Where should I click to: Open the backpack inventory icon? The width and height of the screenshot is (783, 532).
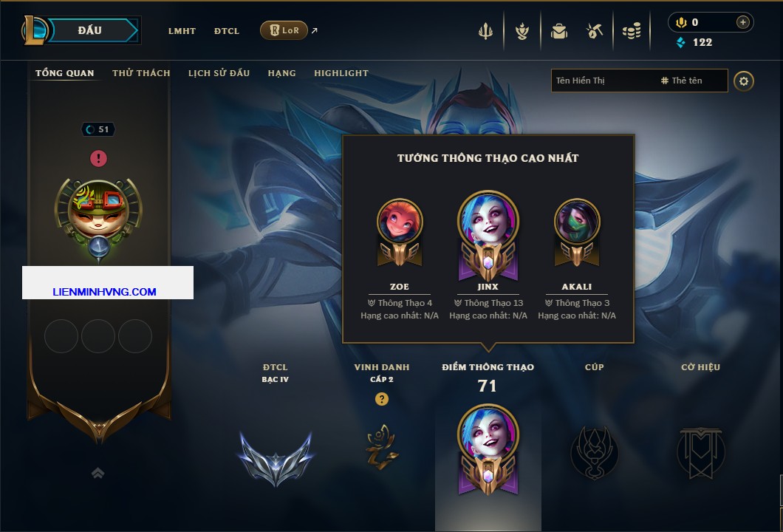click(559, 31)
